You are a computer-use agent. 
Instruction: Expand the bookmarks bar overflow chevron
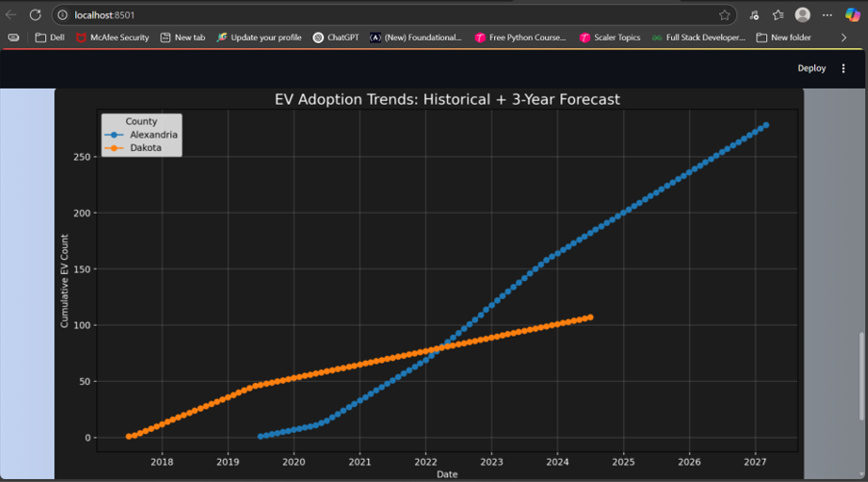844,38
